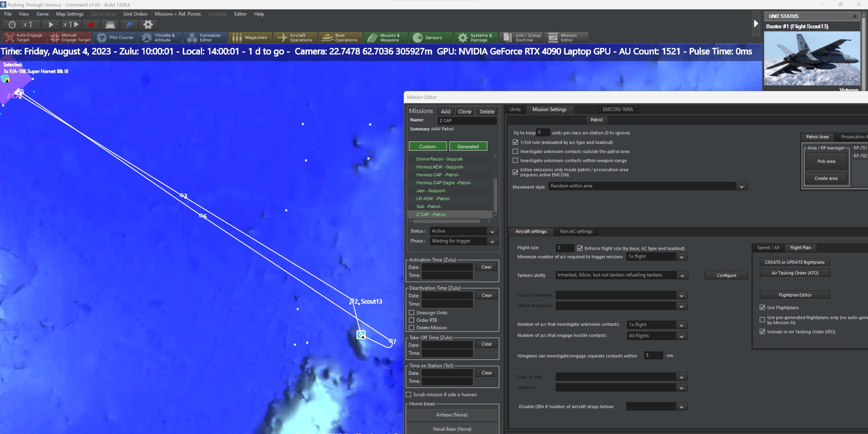Check the Delete Mission option

pyautogui.click(x=411, y=327)
